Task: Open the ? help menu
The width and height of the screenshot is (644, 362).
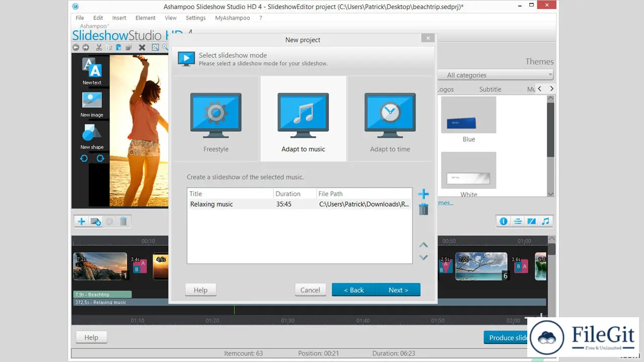Action: 261,18
